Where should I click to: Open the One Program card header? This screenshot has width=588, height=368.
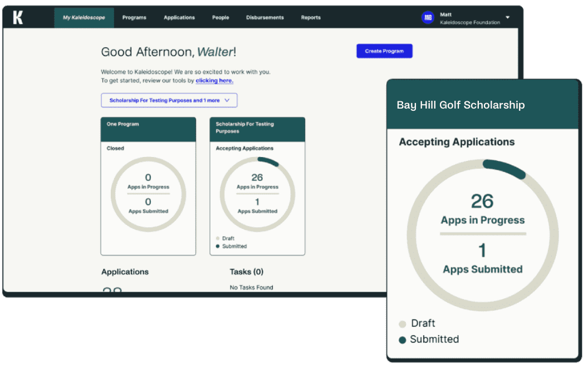pos(148,129)
